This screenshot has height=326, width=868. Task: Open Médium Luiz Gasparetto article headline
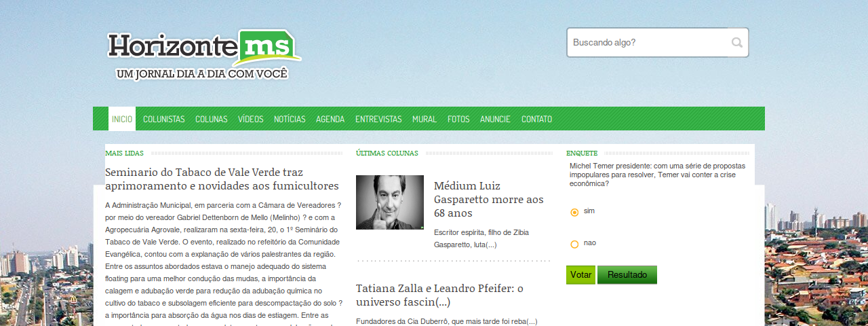click(489, 199)
